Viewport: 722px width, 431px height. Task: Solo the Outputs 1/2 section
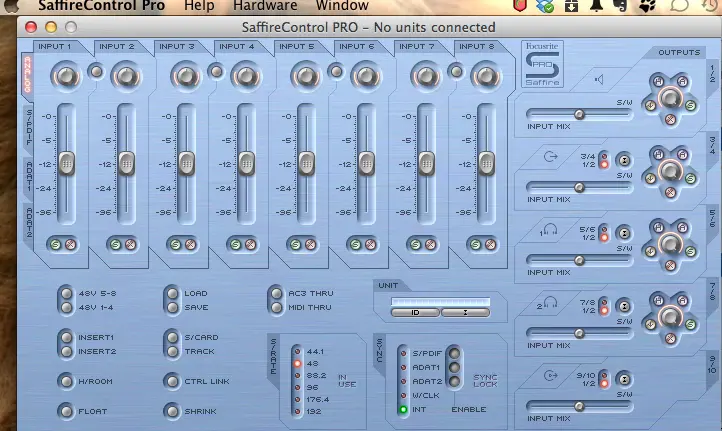point(690,106)
